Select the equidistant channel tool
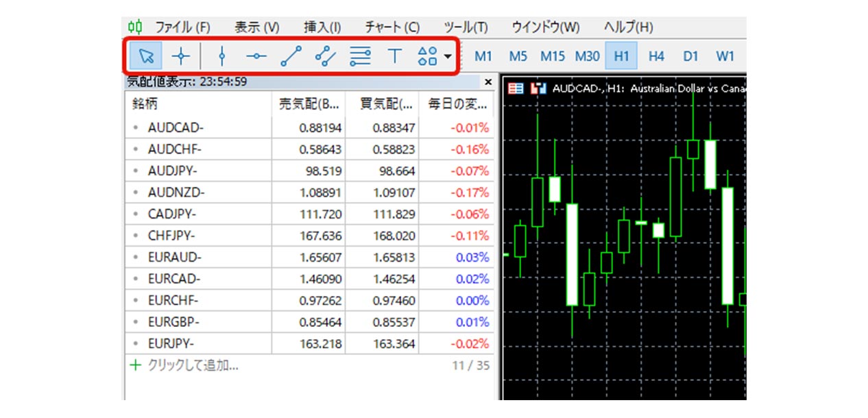 [326, 56]
